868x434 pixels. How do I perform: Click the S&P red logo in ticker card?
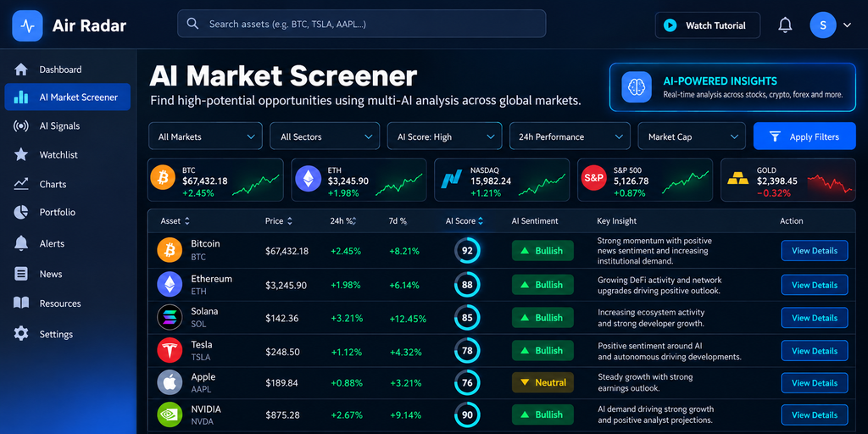pyautogui.click(x=594, y=180)
